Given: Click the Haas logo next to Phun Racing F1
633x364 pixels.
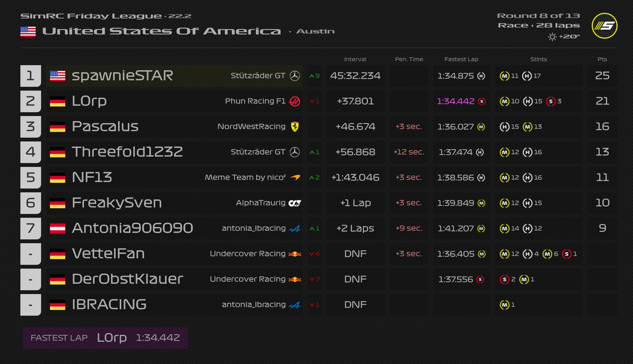Looking at the screenshot, I should [x=294, y=101].
